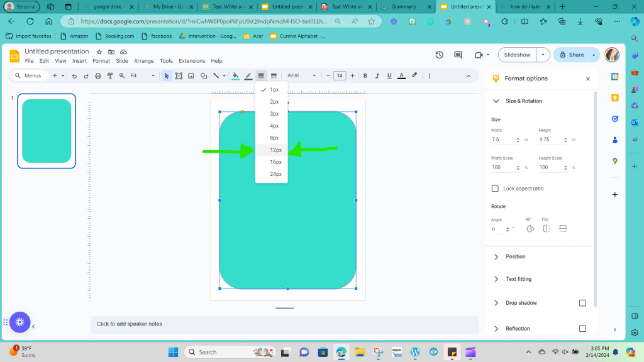
Task: Click the paint format roller icon
Action: [110, 76]
